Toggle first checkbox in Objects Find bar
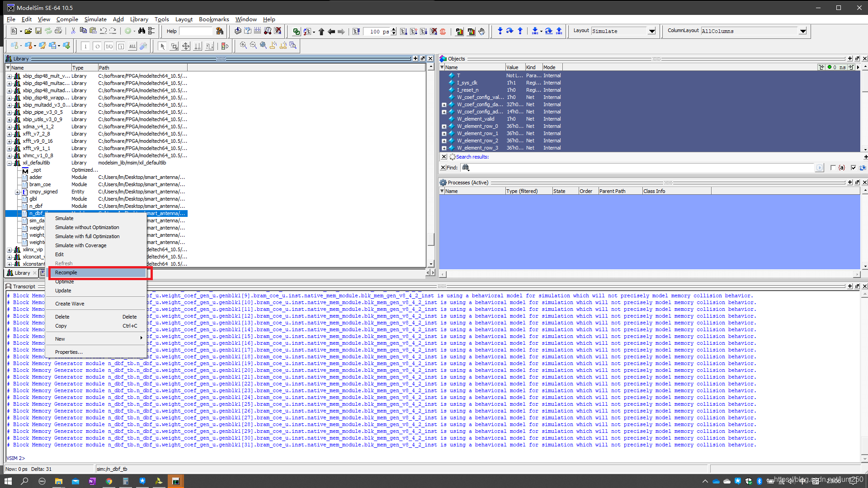868x488 pixels. click(x=833, y=168)
